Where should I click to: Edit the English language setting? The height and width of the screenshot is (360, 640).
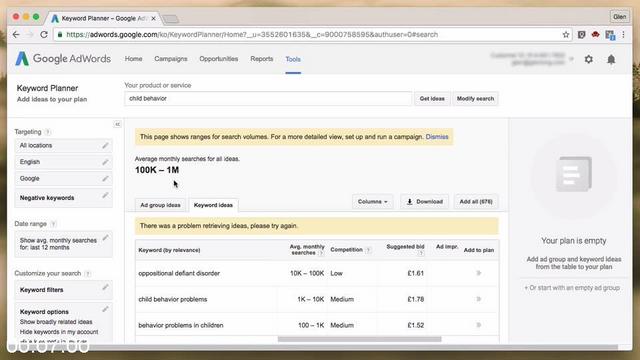click(105, 162)
